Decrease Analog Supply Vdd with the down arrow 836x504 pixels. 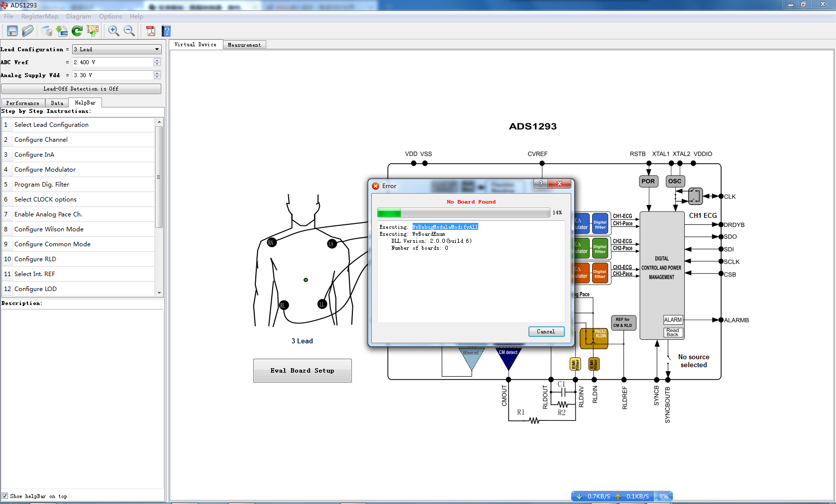[x=157, y=77]
